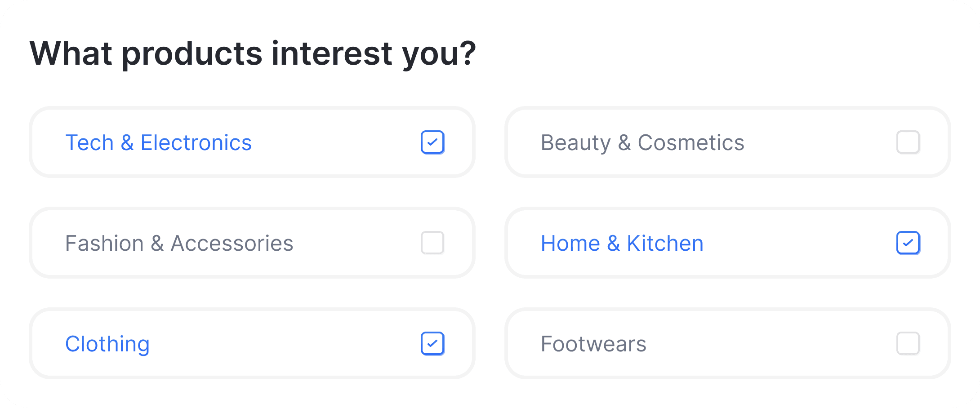Tick the Fashion & Accessories checkbox
980x408 pixels.
432,243
